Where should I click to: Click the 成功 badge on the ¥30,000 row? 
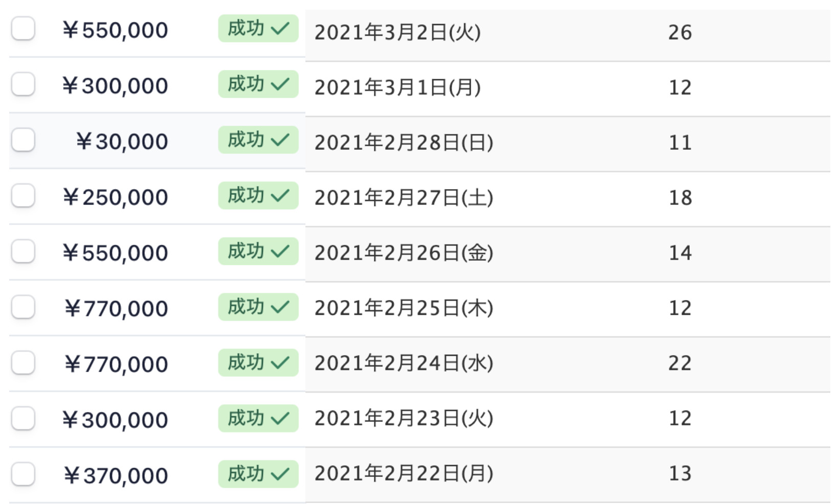point(258,140)
